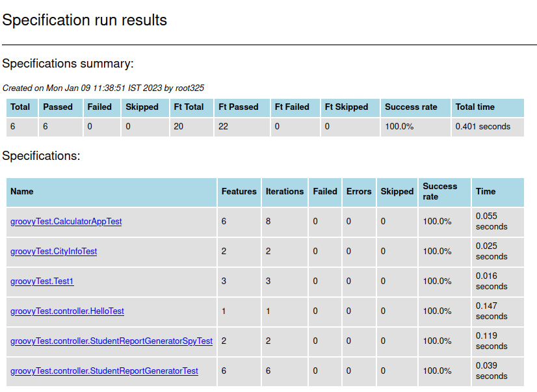
Task: Select the Name column header
Action: [x=20, y=192]
